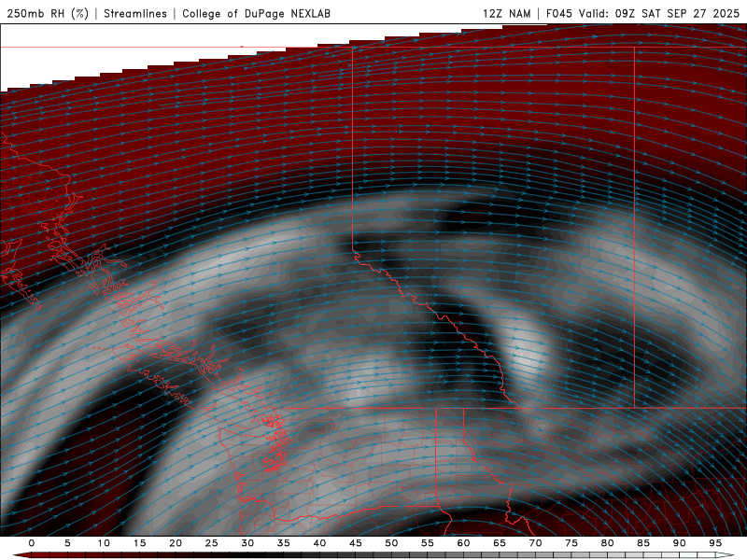
Task: Click the 75 label on the legend
Action: pyautogui.click(x=571, y=543)
